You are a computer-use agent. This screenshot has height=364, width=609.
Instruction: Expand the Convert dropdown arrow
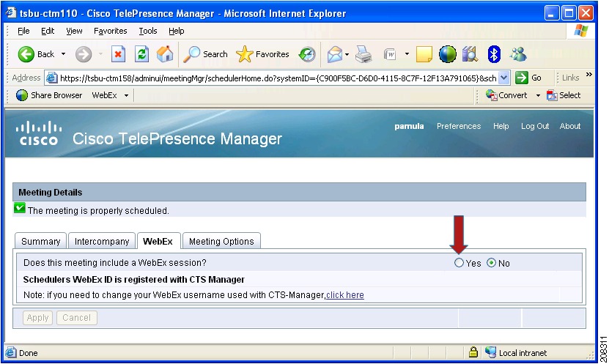(538, 95)
